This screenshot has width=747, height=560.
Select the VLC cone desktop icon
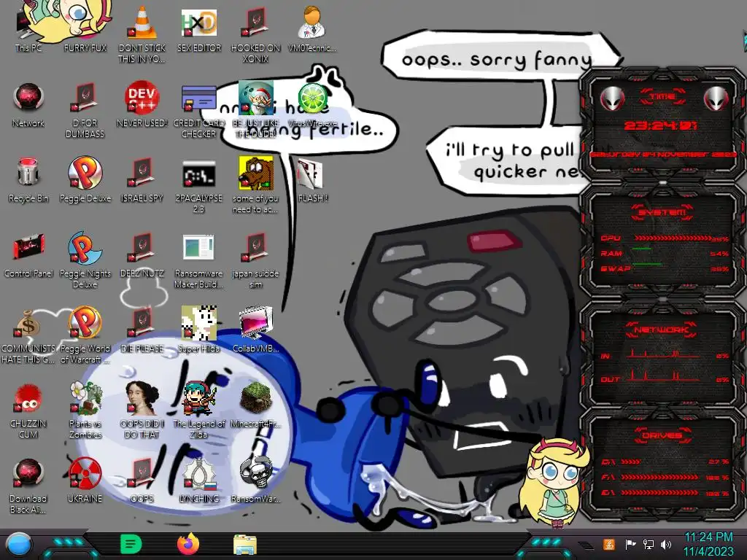click(142, 34)
